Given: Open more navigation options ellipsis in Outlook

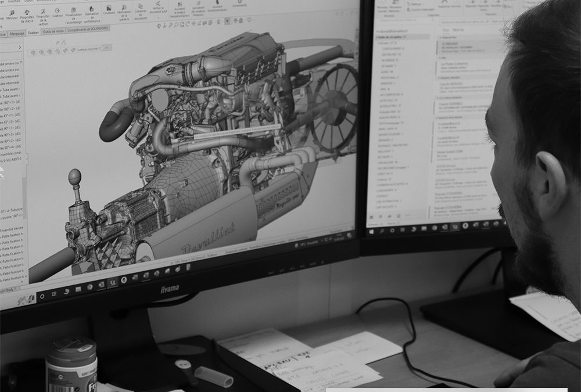Looking at the screenshot, I should coord(408,215).
